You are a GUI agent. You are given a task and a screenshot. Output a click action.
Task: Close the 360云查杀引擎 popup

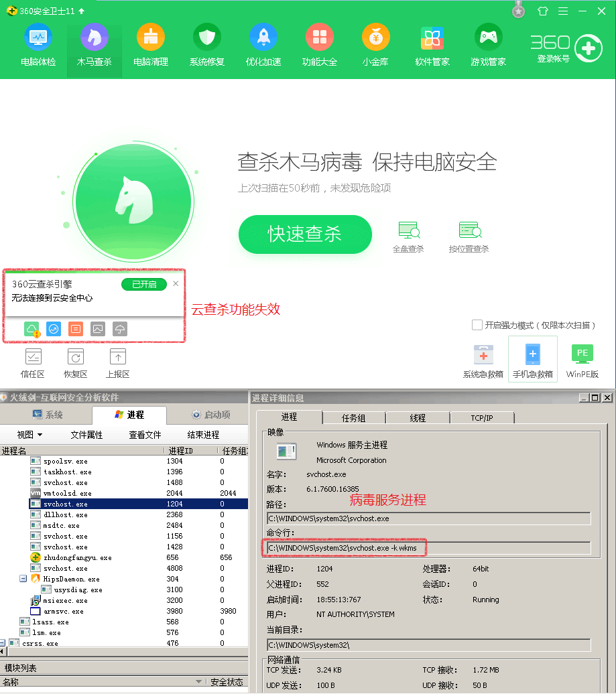(176, 284)
